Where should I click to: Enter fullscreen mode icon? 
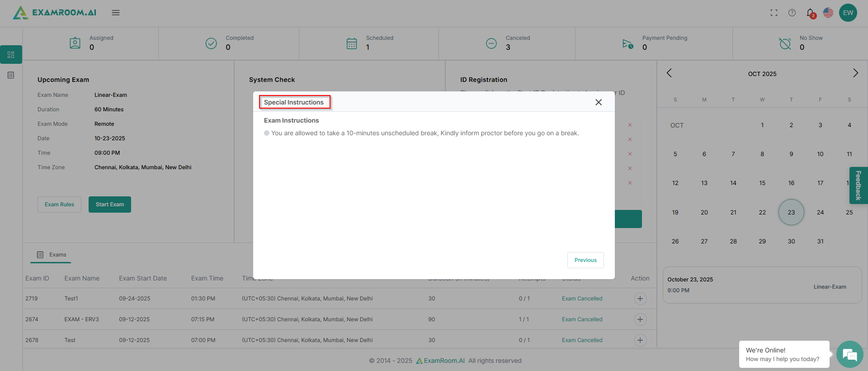tap(774, 13)
